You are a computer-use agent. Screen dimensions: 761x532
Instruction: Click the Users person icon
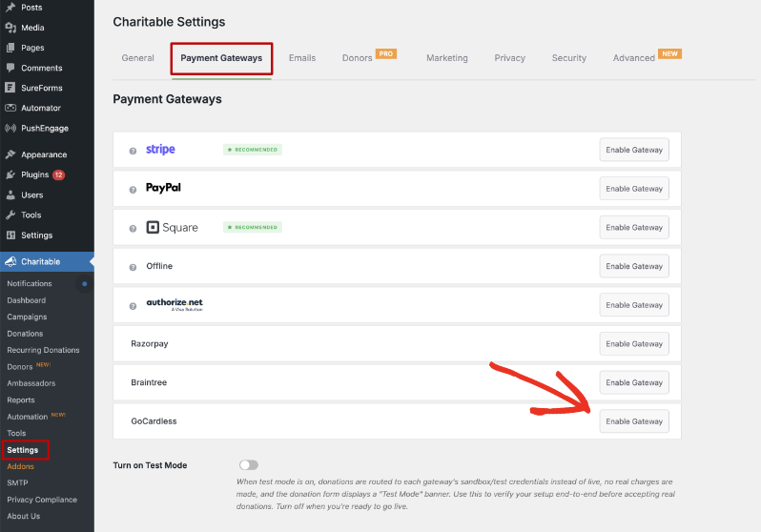tap(10, 195)
